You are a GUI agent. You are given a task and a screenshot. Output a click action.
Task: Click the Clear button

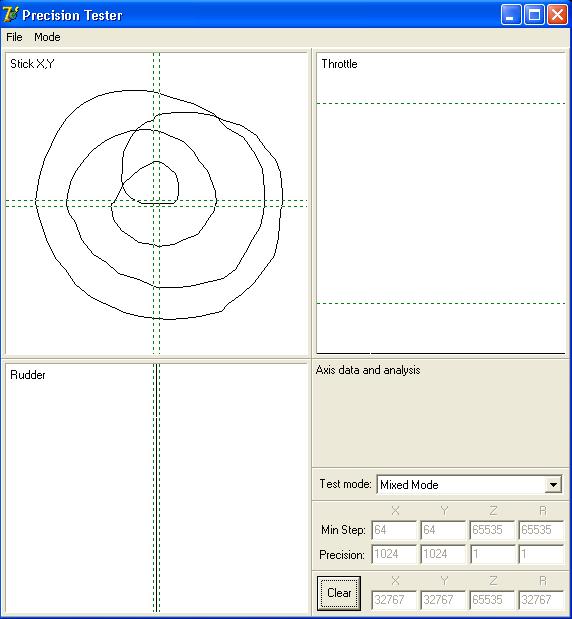(339, 593)
